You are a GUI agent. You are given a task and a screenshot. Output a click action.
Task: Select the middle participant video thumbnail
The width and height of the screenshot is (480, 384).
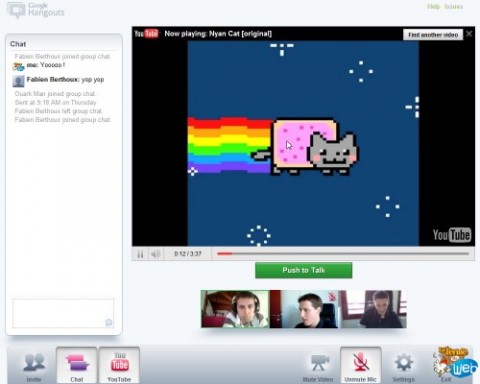click(x=304, y=309)
